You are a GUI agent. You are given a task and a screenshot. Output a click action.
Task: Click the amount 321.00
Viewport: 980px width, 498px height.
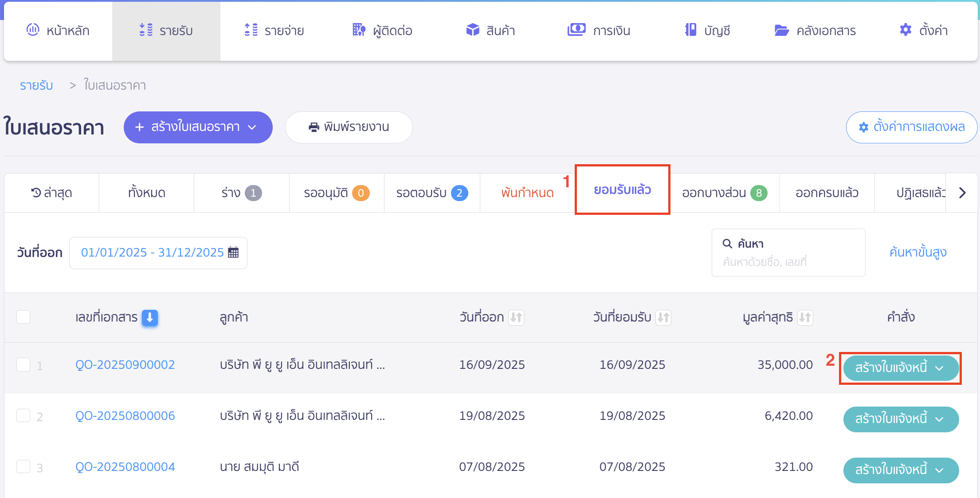[794, 466]
